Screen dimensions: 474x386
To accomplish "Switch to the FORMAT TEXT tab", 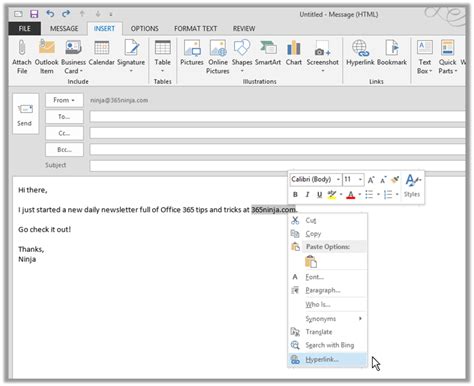I will 196,29.
